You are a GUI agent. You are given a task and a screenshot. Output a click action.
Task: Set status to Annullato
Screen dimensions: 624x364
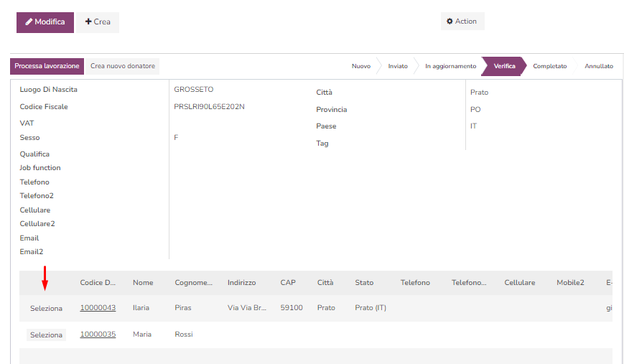pyautogui.click(x=598, y=66)
